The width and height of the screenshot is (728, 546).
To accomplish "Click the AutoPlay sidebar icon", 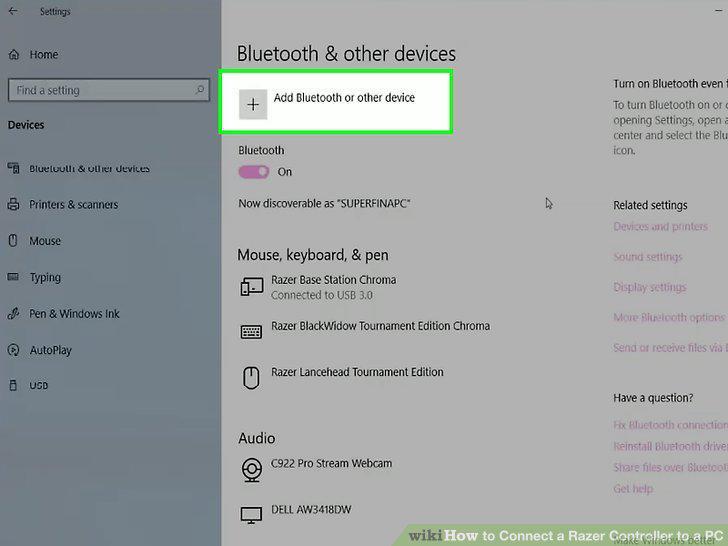I will (13, 350).
